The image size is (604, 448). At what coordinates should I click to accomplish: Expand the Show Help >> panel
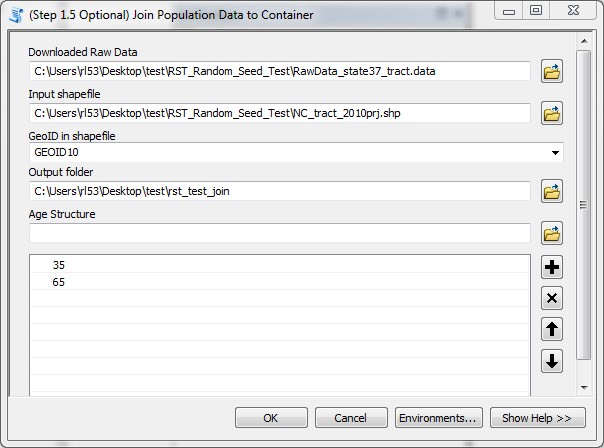[537, 417]
